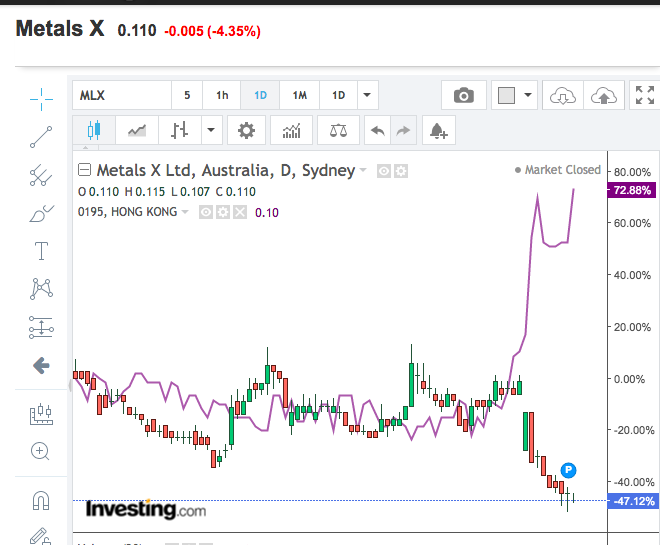This screenshot has width=660, height=545.
Task: Select area chart style
Action: tap(137, 130)
